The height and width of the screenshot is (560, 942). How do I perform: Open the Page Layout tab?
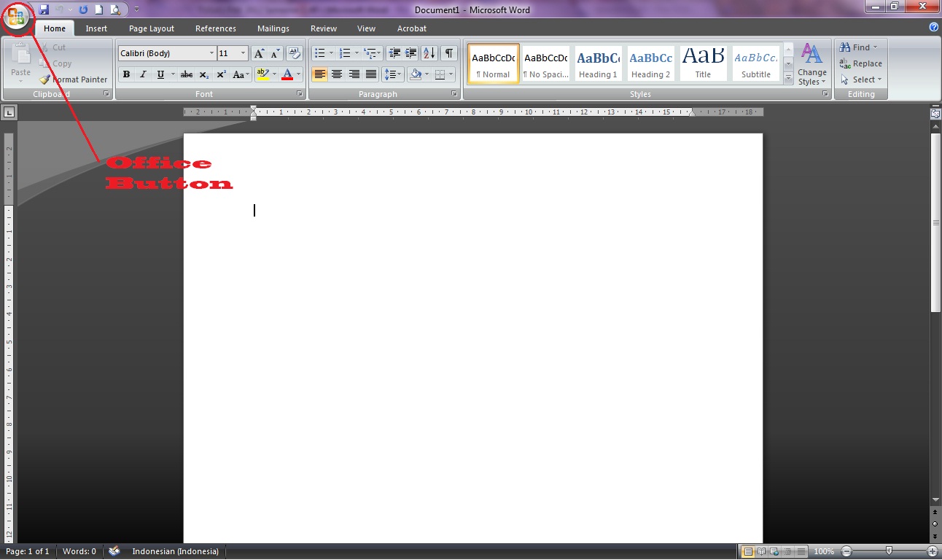[x=152, y=28]
